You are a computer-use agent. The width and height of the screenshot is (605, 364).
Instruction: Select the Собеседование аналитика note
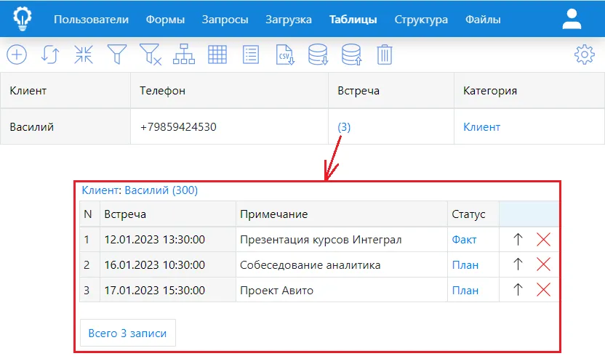(342, 265)
